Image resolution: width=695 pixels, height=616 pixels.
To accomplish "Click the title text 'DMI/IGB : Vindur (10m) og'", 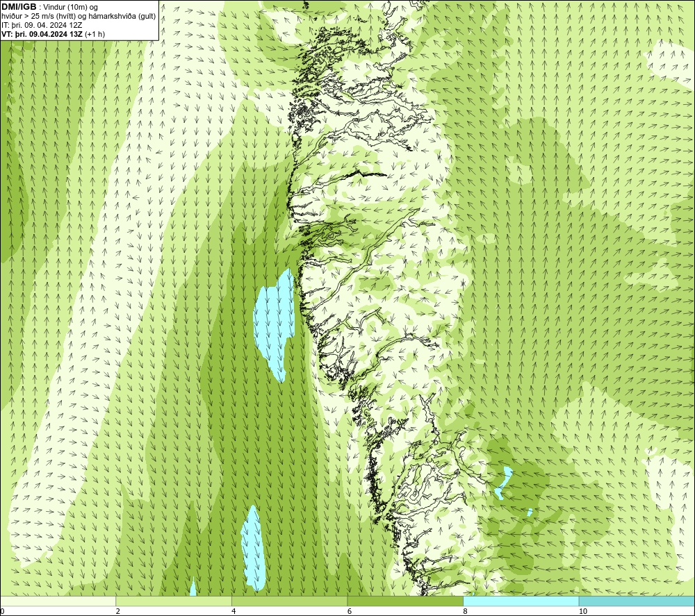I will pos(49,7).
